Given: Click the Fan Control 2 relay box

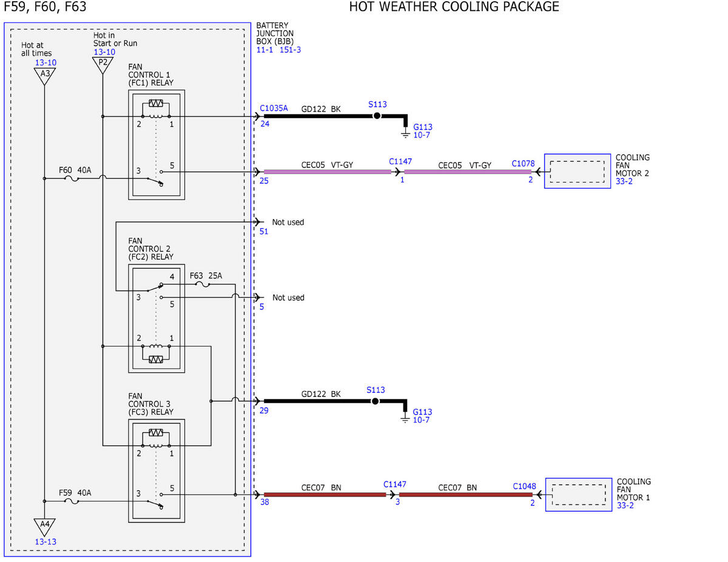Looking at the screenshot, I should tap(157, 318).
